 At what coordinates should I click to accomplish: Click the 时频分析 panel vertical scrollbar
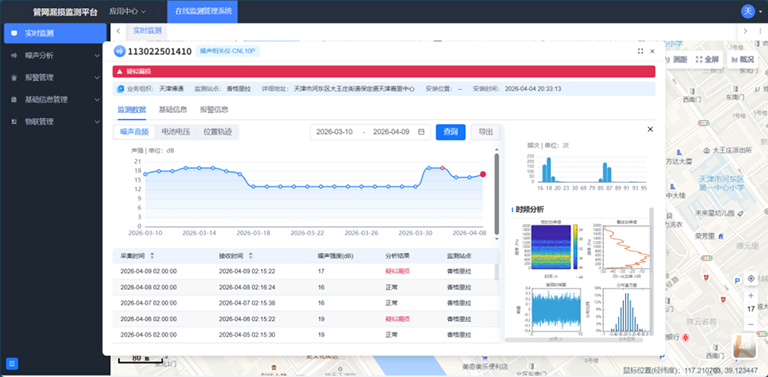click(651, 272)
